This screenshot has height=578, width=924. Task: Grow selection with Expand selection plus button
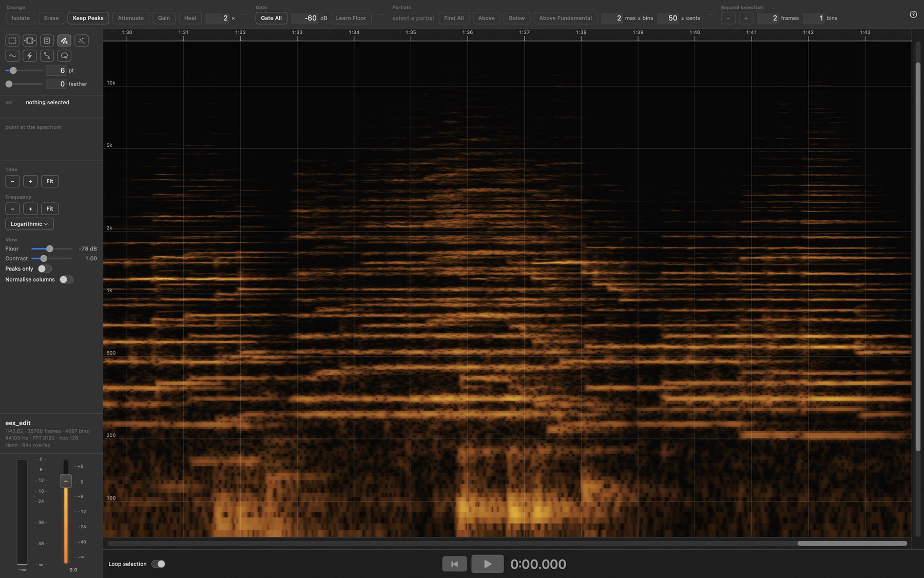[746, 18]
